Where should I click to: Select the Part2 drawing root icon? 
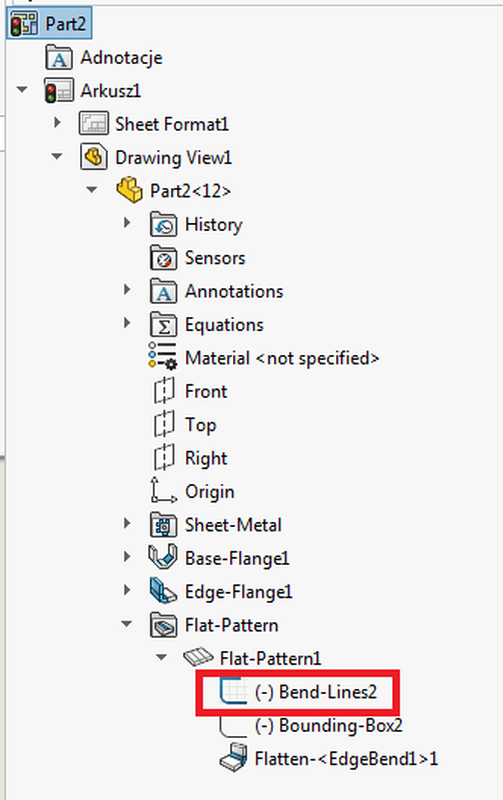click(x=24, y=23)
